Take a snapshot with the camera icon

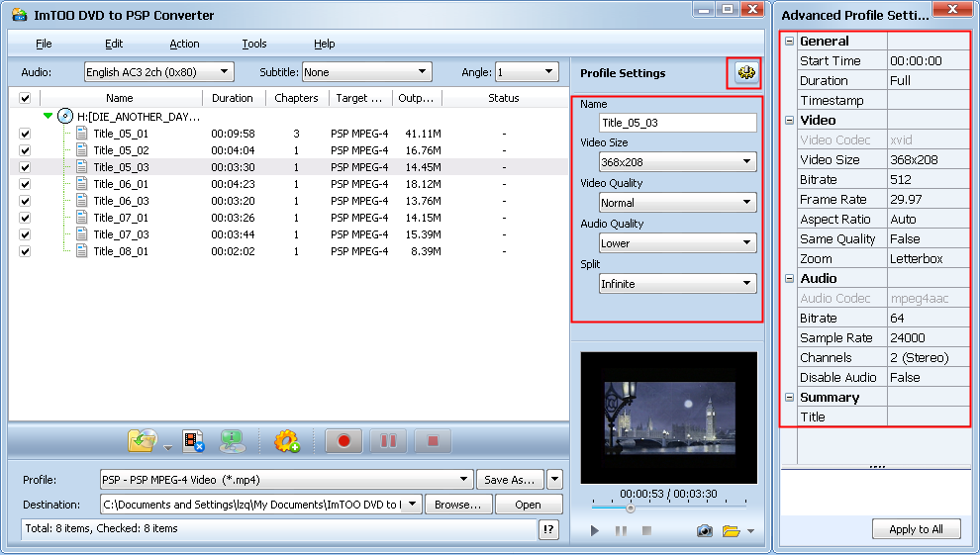[x=705, y=530]
